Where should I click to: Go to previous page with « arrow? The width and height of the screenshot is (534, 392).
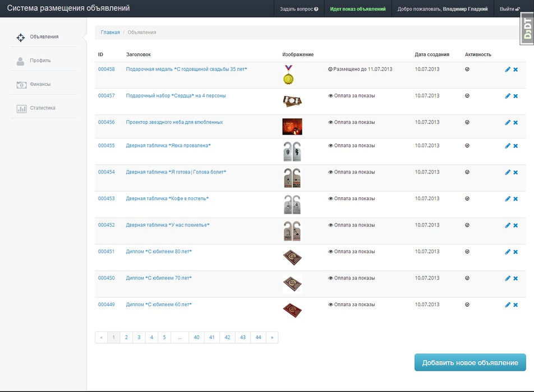pyautogui.click(x=101, y=338)
